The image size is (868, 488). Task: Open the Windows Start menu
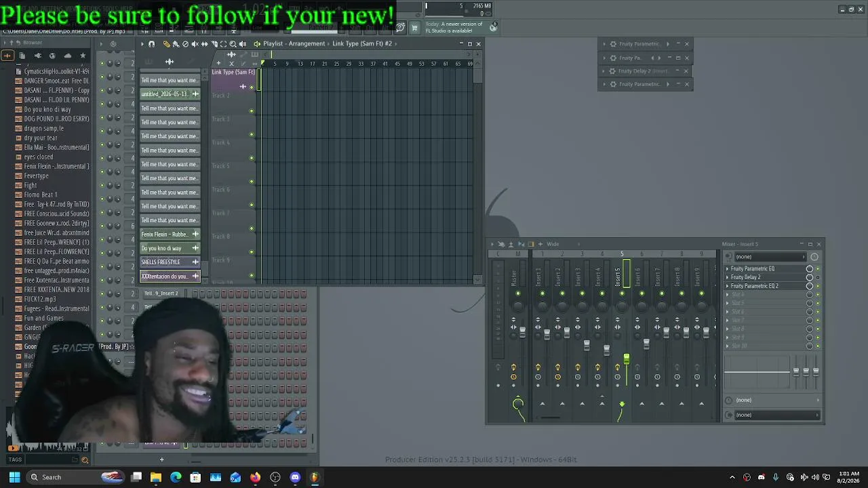coord(14,477)
